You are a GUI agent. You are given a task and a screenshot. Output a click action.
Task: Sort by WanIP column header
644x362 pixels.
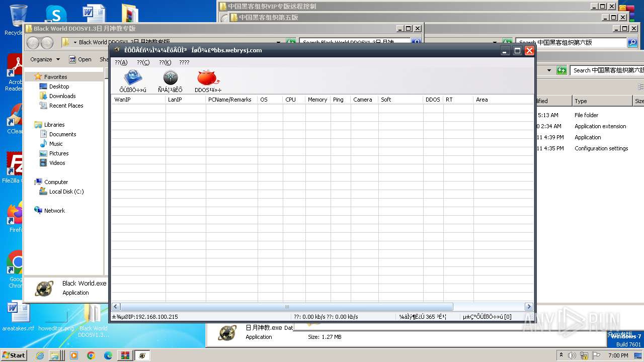tap(138, 100)
